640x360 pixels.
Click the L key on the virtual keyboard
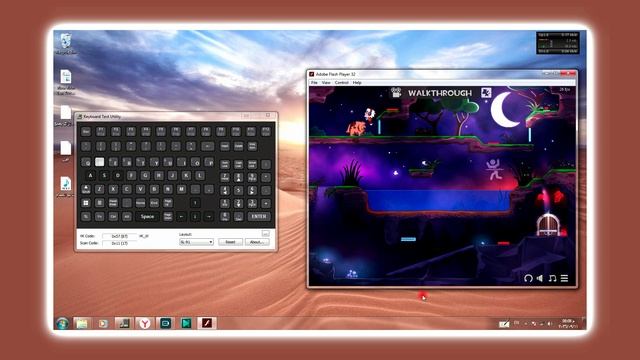(x=200, y=176)
